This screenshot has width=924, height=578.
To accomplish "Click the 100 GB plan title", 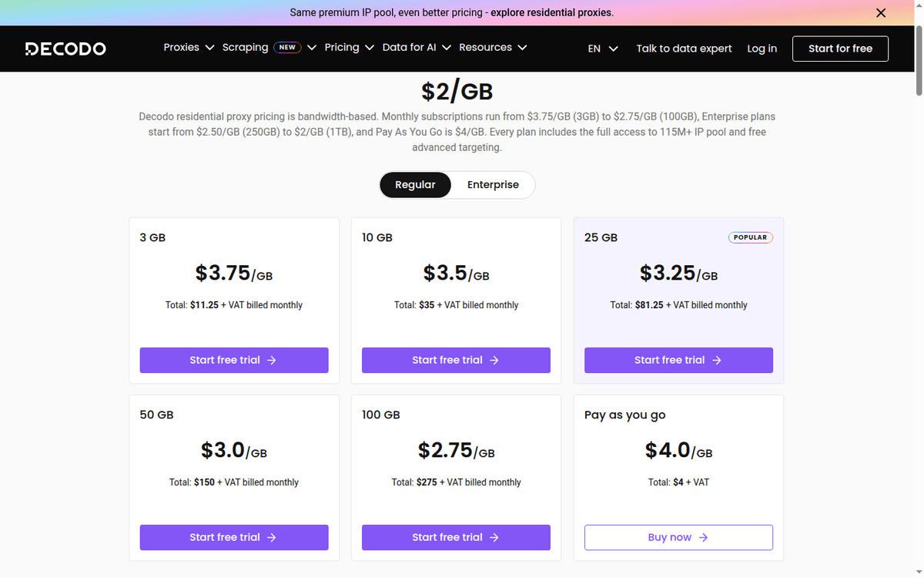I will point(381,415).
